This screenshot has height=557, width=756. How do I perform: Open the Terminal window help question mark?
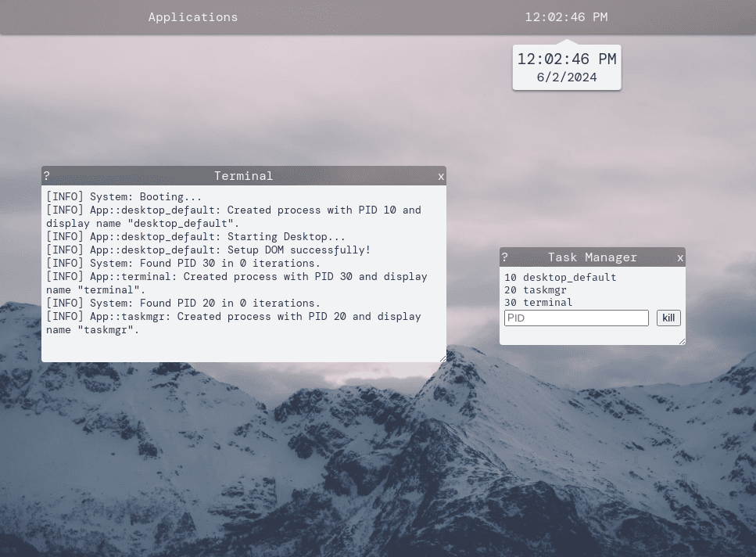click(x=47, y=175)
